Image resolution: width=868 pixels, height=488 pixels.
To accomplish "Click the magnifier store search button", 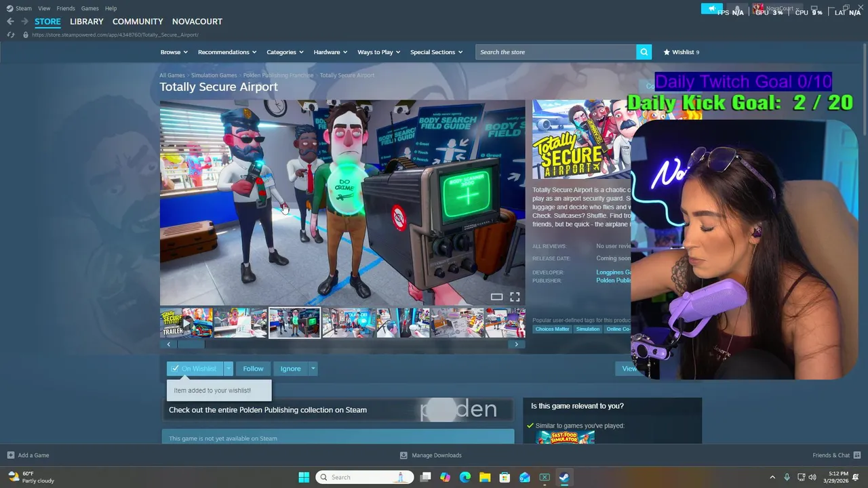I will coord(644,52).
